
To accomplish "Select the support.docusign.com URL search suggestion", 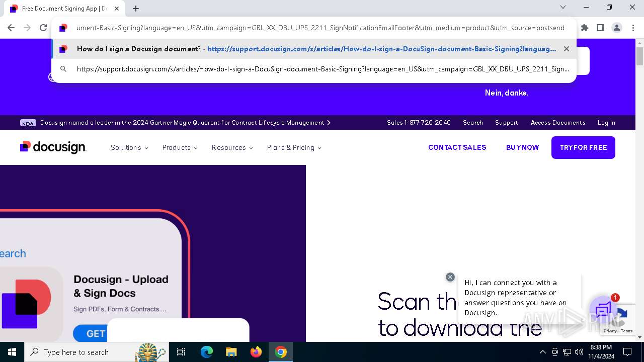I will pos(314,69).
